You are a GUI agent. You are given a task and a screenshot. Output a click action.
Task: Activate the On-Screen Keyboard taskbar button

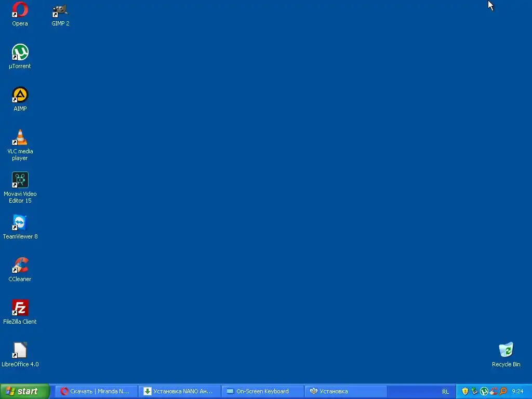(262, 391)
